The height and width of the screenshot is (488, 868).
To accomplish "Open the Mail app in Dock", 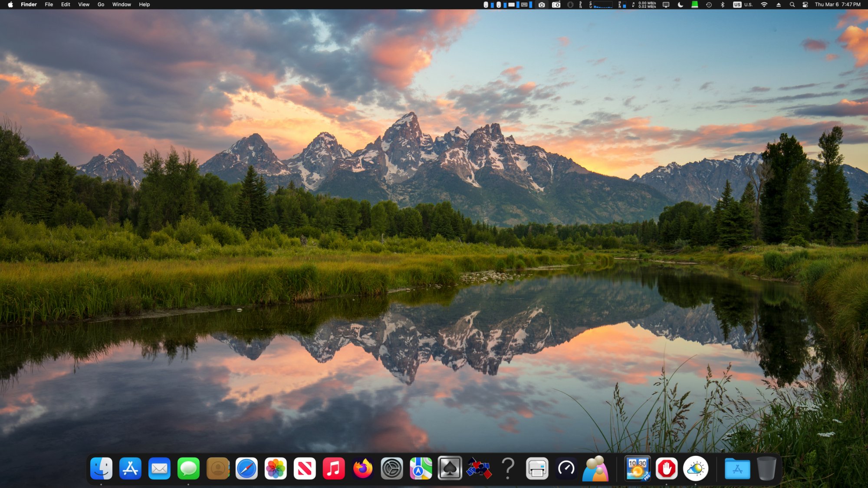I will pyautogui.click(x=159, y=468).
